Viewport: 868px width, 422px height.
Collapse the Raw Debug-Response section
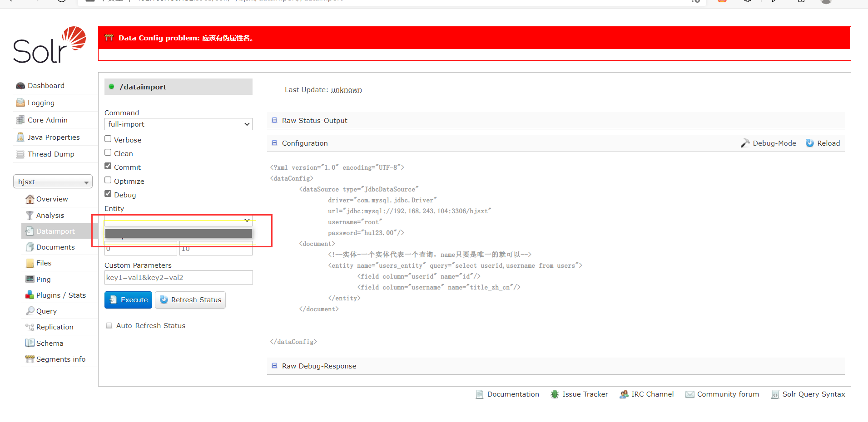(274, 366)
